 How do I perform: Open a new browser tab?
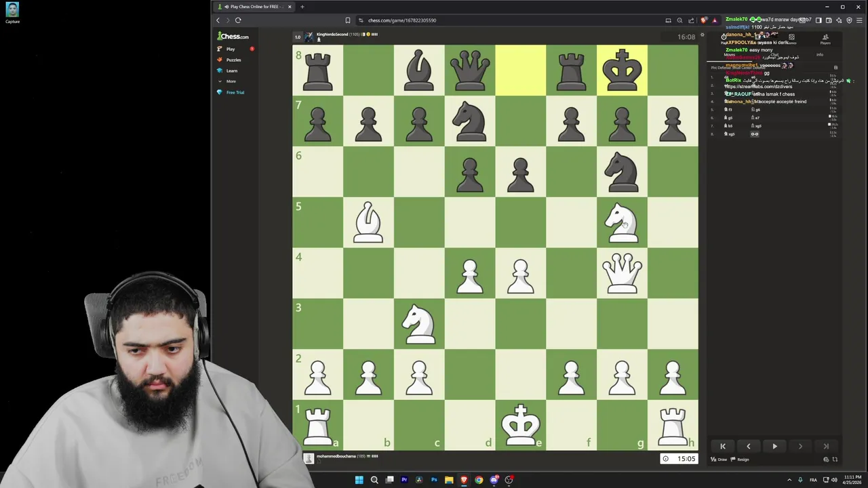click(x=302, y=7)
